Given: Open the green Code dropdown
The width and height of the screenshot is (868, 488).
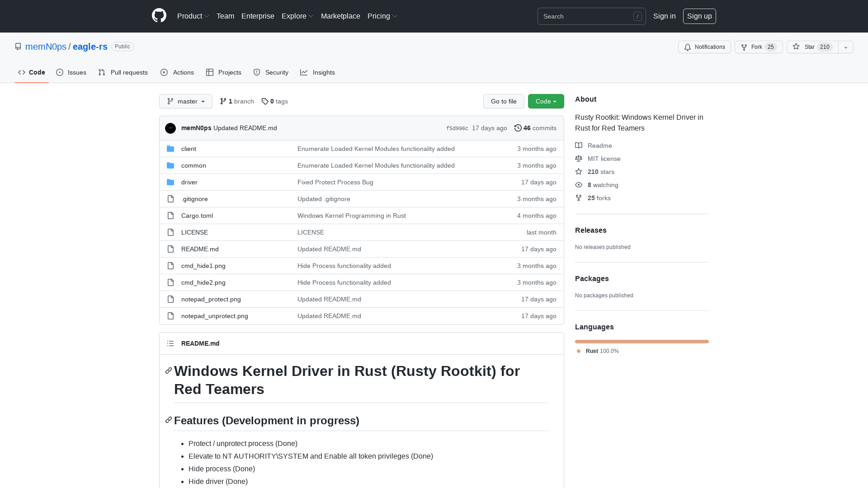Looking at the screenshot, I should (x=546, y=101).
